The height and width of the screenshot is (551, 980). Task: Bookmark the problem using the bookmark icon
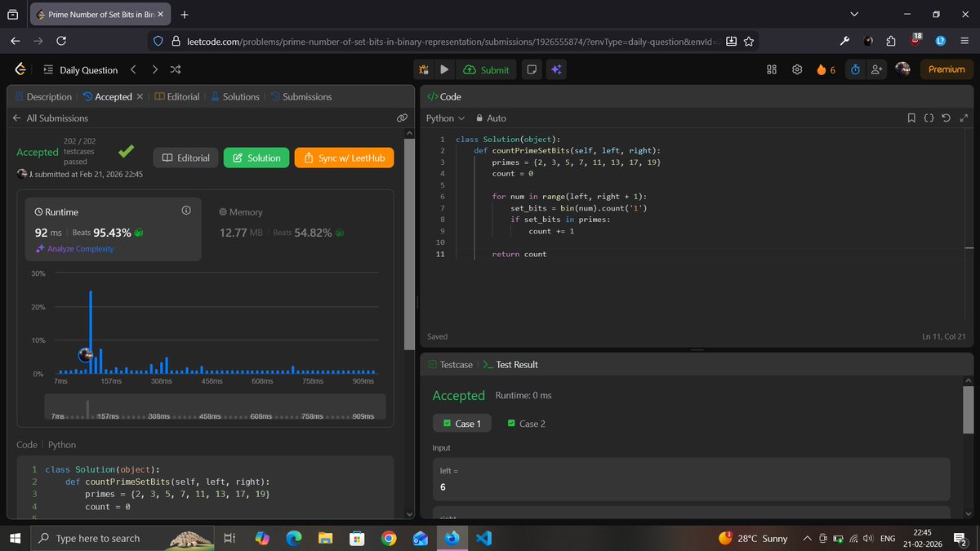(x=911, y=118)
